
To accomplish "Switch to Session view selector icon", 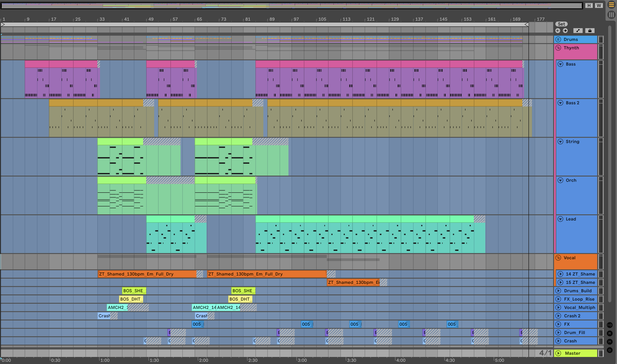I will pyautogui.click(x=611, y=15).
